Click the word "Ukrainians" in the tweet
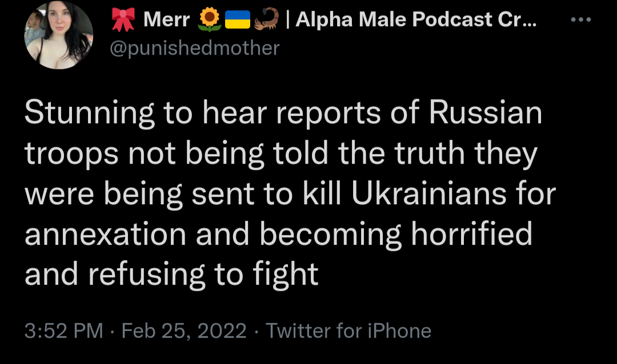The image size is (617, 364). pyautogui.click(x=428, y=195)
